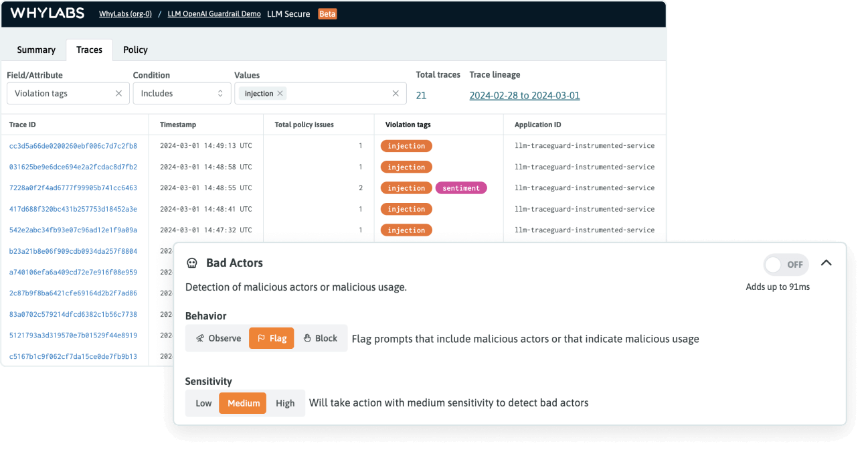Clear the Violation tags field via X icon
The width and height of the screenshot is (868, 454).
coord(118,93)
